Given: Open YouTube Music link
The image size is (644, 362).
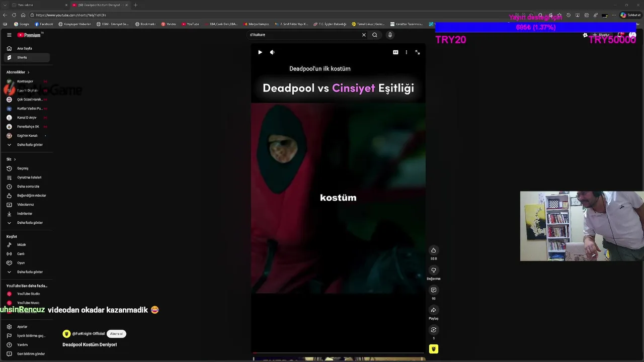Looking at the screenshot, I should pos(26,303).
